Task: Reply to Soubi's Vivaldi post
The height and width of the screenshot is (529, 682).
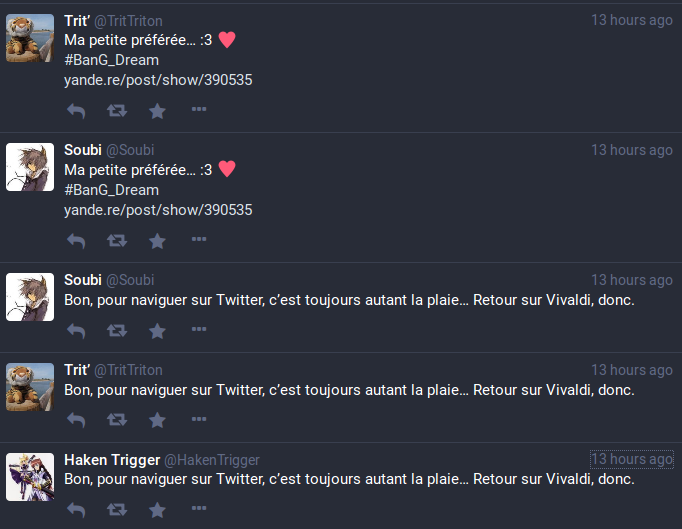Action: pos(76,331)
